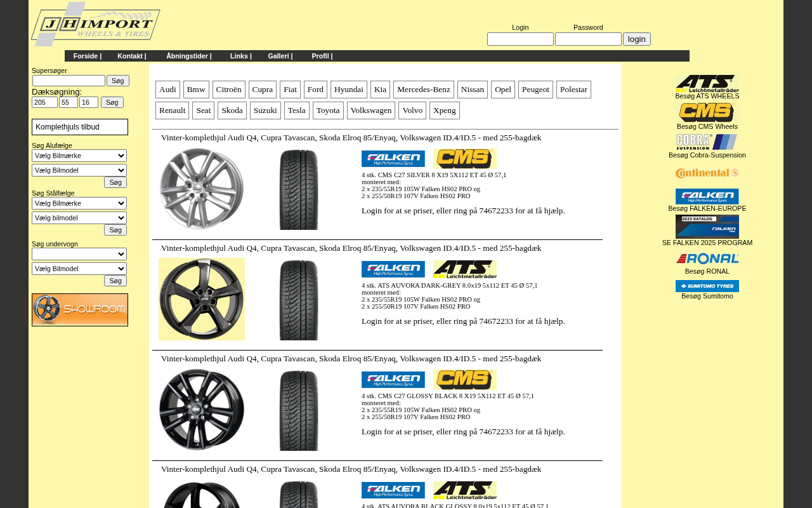Viewport: 812px width, 508px height.
Task: Open the CMS Wheels sidebar logo
Action: coord(707,112)
